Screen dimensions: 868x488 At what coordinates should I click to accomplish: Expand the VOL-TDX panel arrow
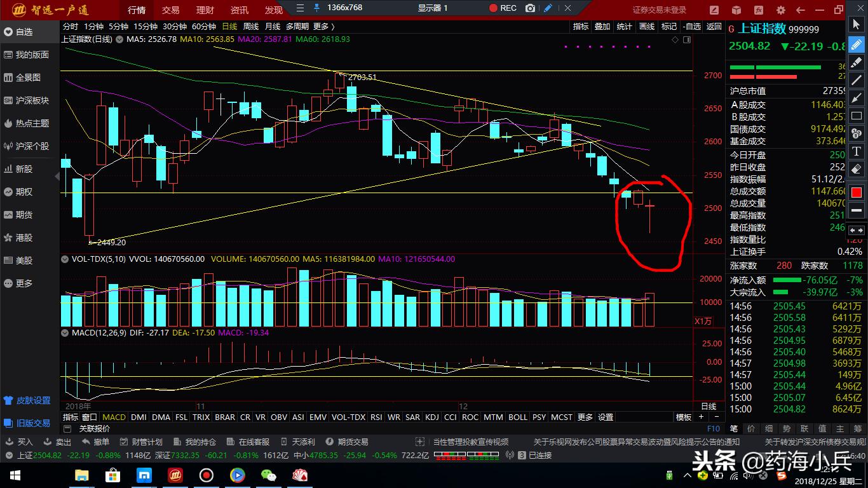coord(65,259)
